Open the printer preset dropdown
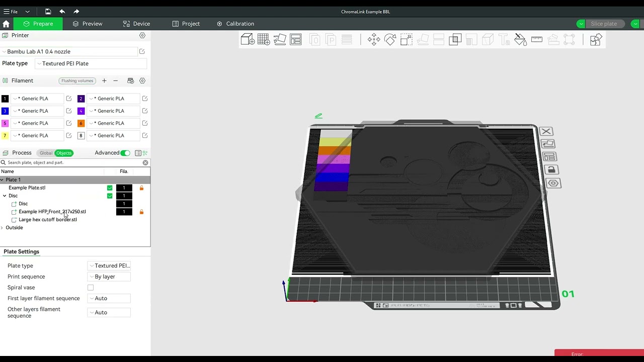 [x=69, y=52]
